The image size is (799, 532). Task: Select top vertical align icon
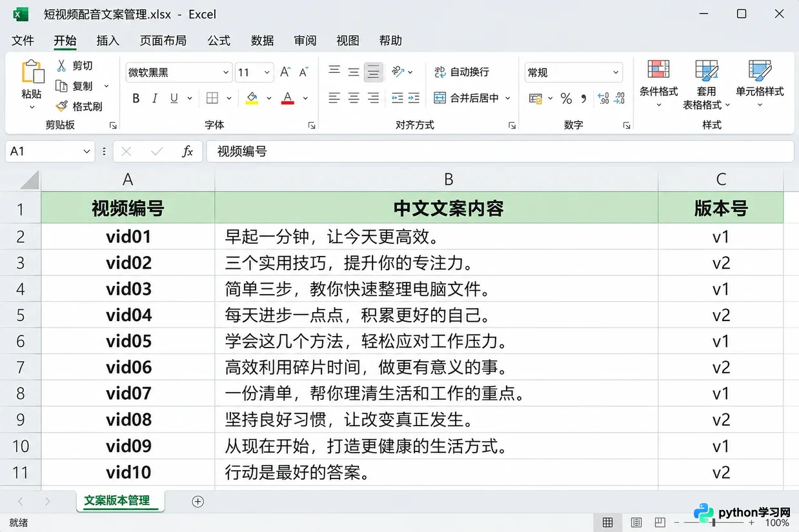(334, 72)
